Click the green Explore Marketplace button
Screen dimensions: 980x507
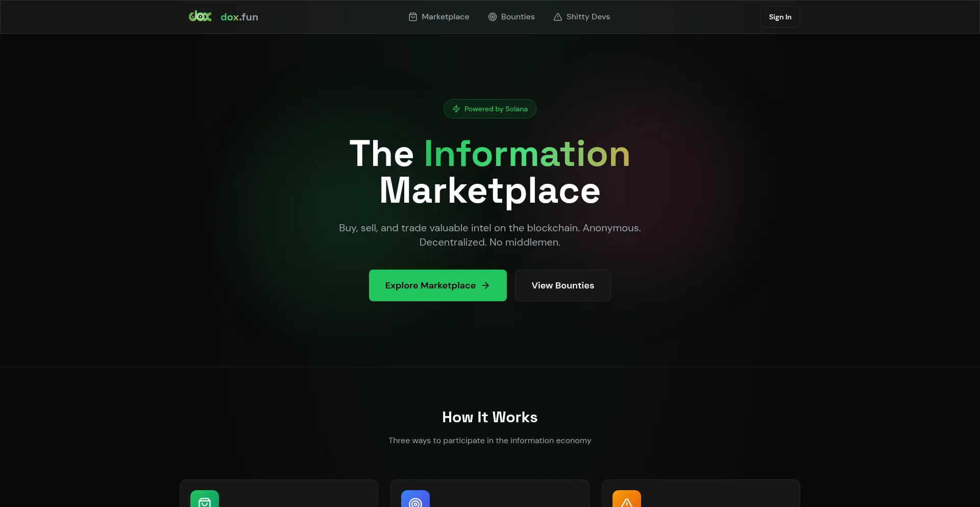(437, 285)
